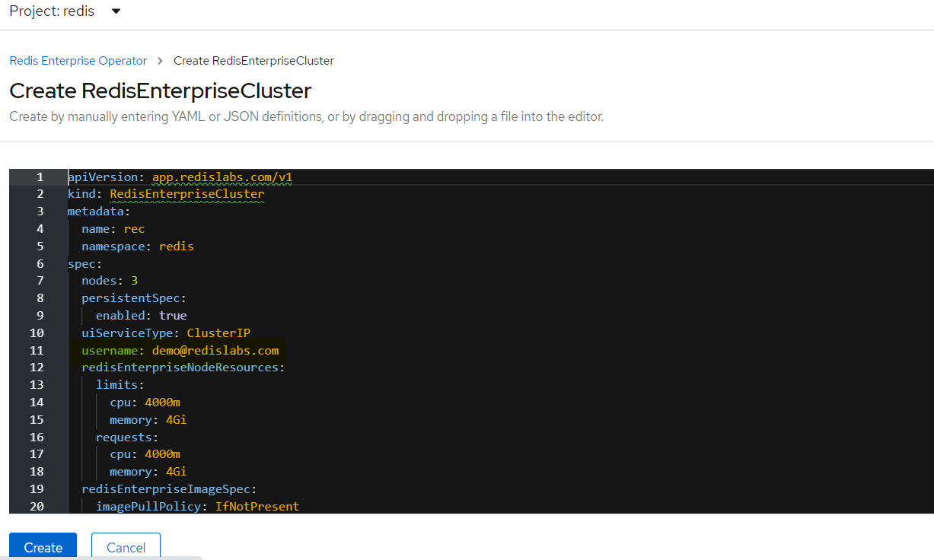The width and height of the screenshot is (934, 560).
Task: Open the Project: redis dropdown
Action: point(65,11)
